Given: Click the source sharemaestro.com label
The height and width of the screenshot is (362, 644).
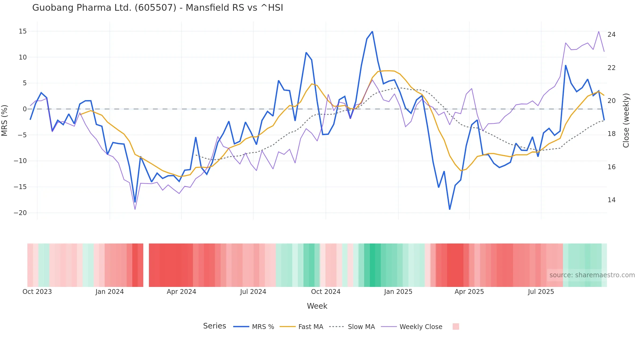Looking at the screenshot, I should pyautogui.click(x=592, y=275).
